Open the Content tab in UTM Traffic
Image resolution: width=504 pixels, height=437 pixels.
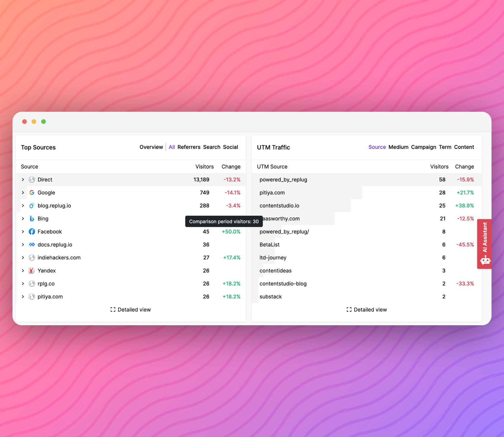pyautogui.click(x=464, y=147)
